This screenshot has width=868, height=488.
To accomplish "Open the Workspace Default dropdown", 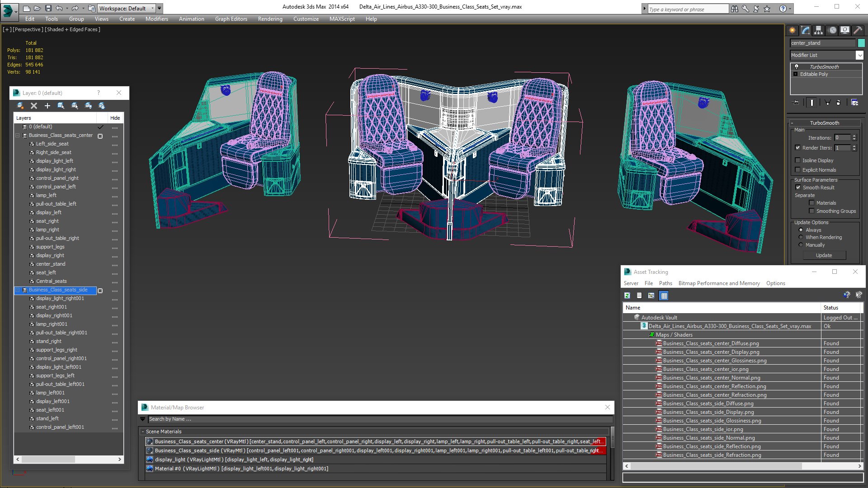I will tap(126, 8).
